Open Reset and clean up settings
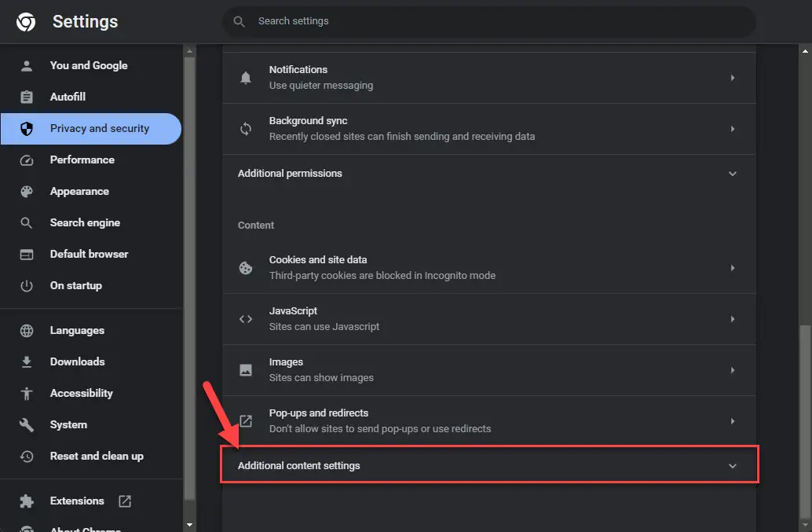This screenshot has height=532, width=812. (x=97, y=456)
